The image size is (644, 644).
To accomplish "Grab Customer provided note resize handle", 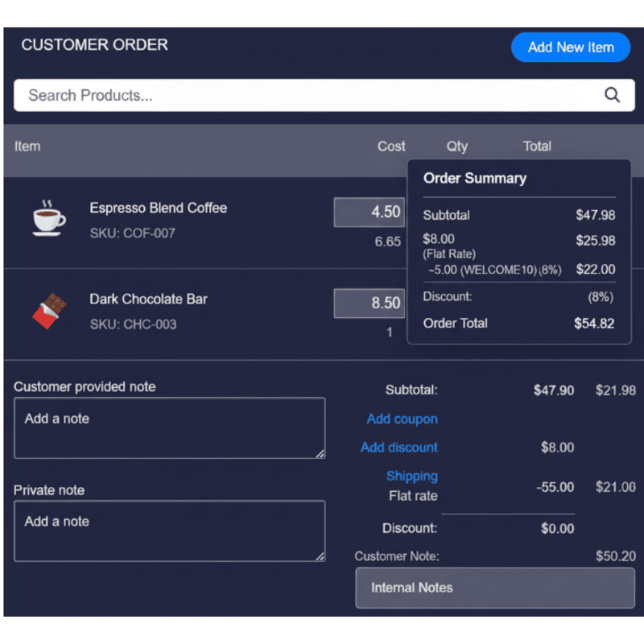I will [320, 453].
